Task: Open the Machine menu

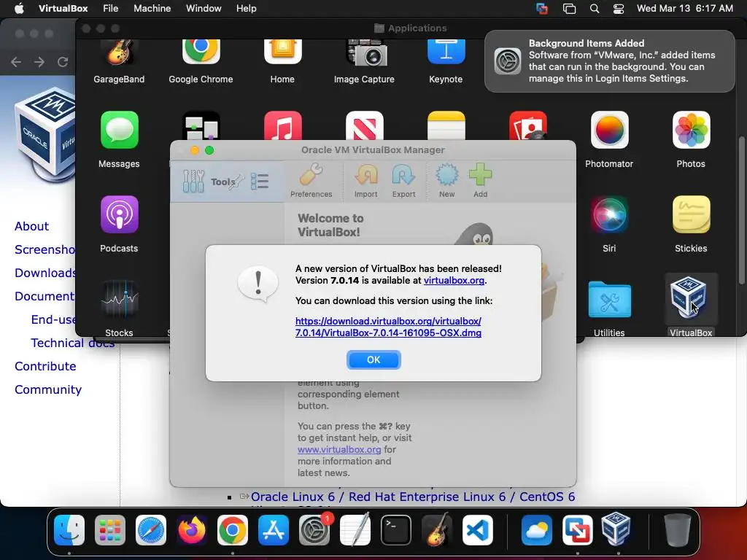Action: pyautogui.click(x=152, y=9)
